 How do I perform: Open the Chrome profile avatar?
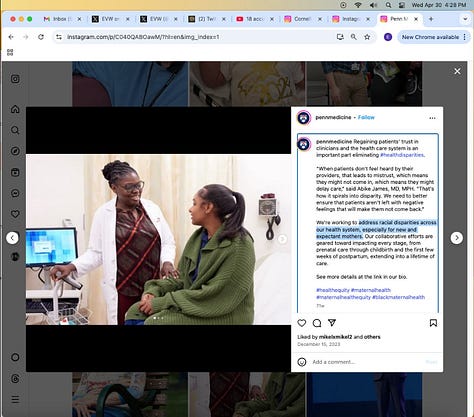pos(388,37)
